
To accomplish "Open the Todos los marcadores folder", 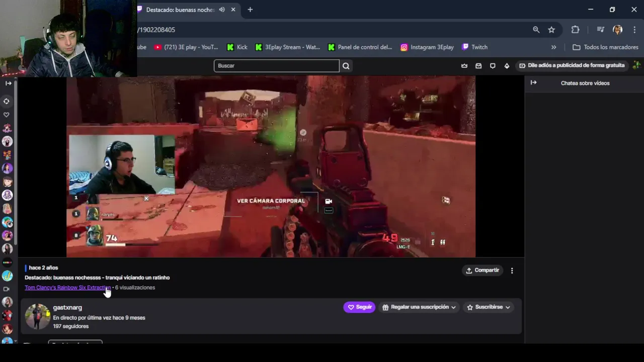I will click(x=605, y=47).
